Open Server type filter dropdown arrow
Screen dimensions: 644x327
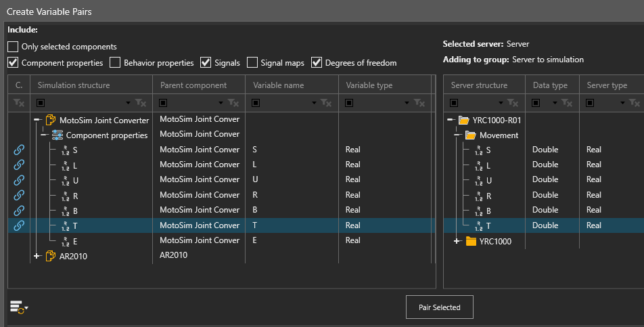click(622, 103)
